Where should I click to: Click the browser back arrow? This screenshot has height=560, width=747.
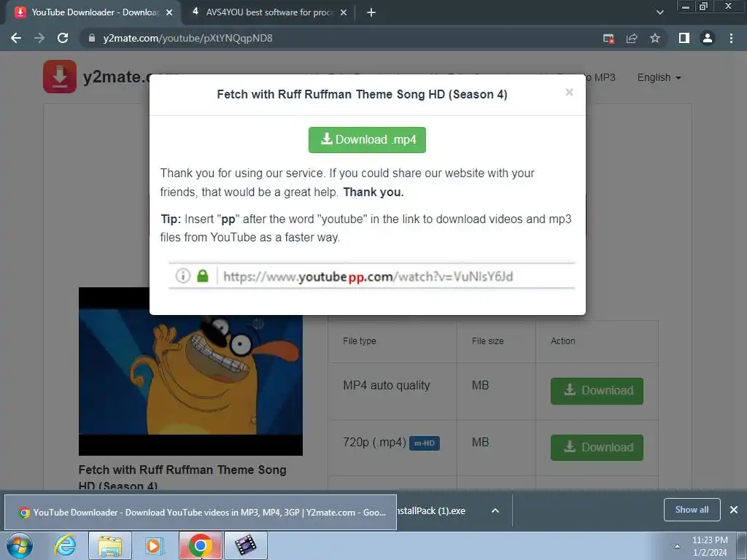coord(16,38)
